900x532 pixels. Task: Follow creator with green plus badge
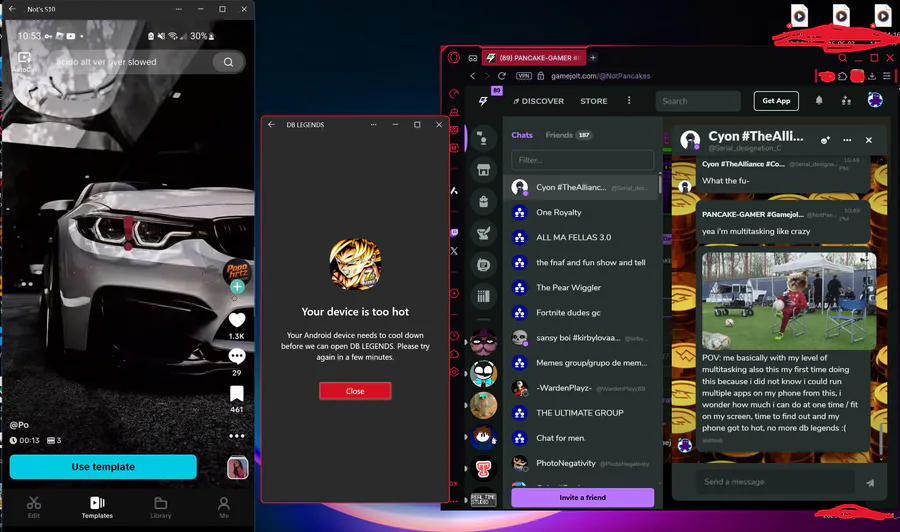(237, 286)
